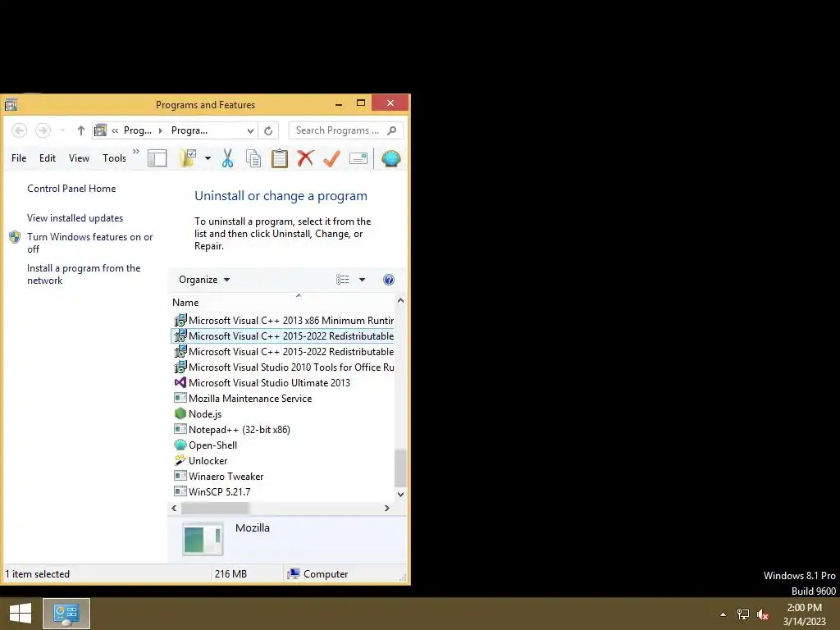The image size is (840, 630).
Task: Open the Windows Start button
Action: pyautogui.click(x=21, y=614)
